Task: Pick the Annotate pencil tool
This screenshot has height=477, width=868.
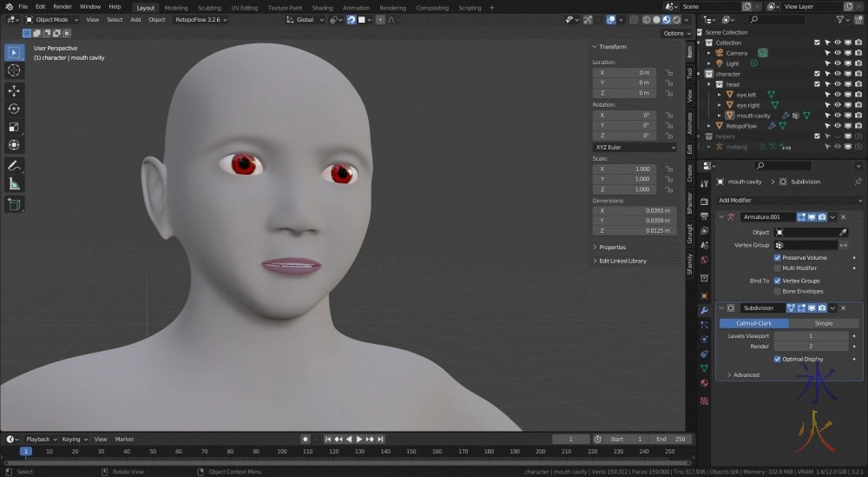Action: tap(14, 165)
